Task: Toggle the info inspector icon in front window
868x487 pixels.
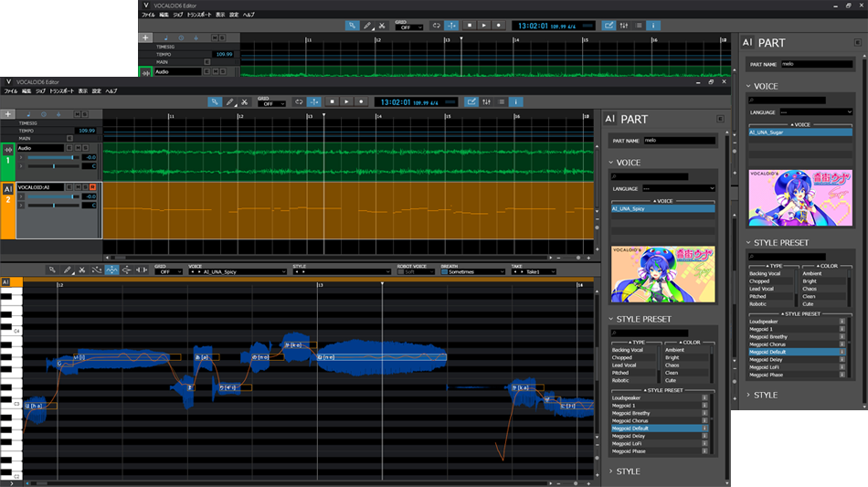Action: 516,101
